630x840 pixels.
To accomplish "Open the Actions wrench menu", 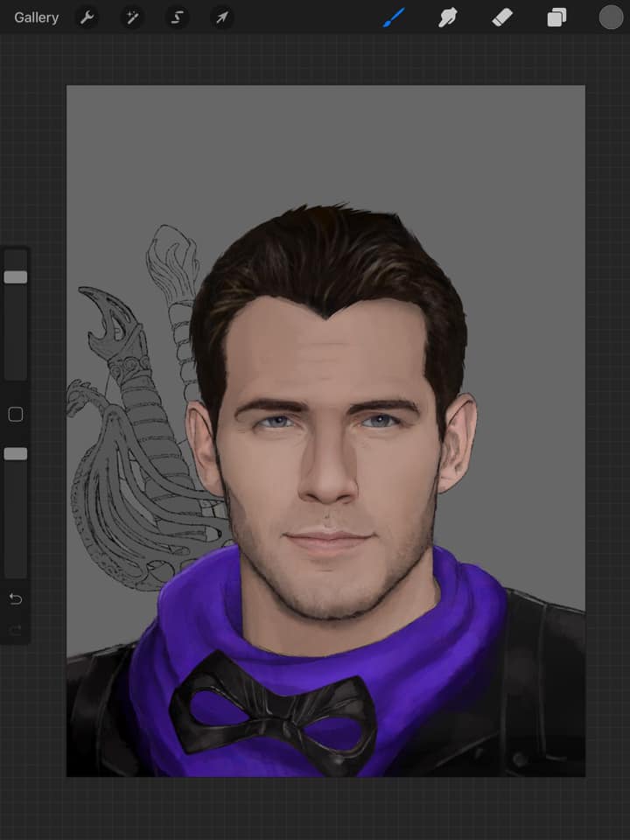I will pyautogui.click(x=86, y=17).
